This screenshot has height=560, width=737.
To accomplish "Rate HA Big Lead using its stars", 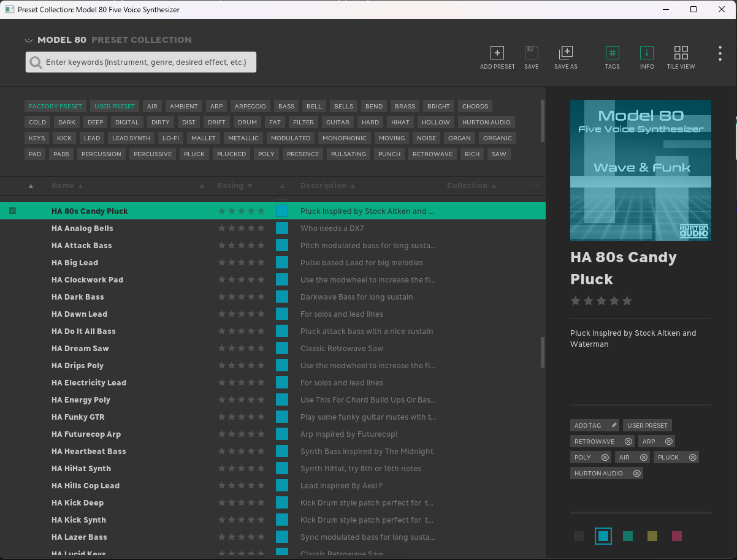I will 242,262.
